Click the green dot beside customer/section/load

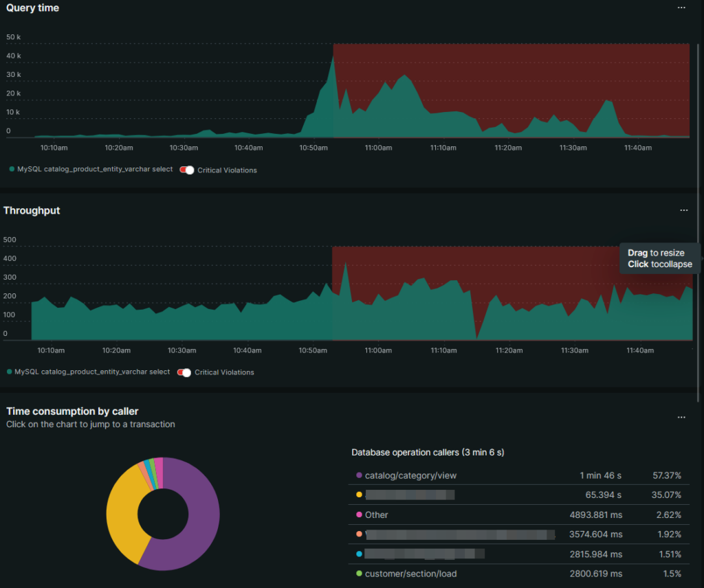pyautogui.click(x=360, y=574)
